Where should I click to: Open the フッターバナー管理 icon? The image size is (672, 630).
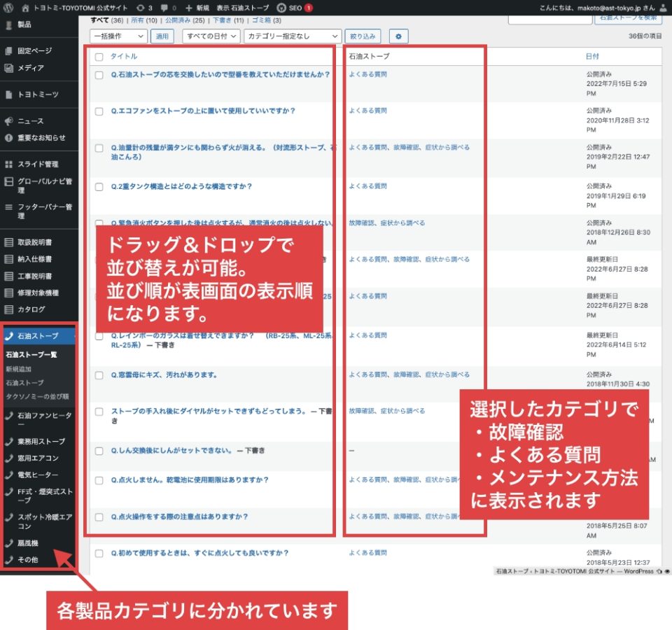coord(8,207)
